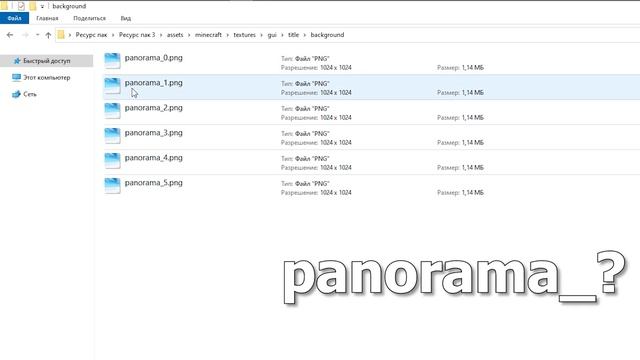Navigate to gui breadcrumb

pyautogui.click(x=272, y=35)
